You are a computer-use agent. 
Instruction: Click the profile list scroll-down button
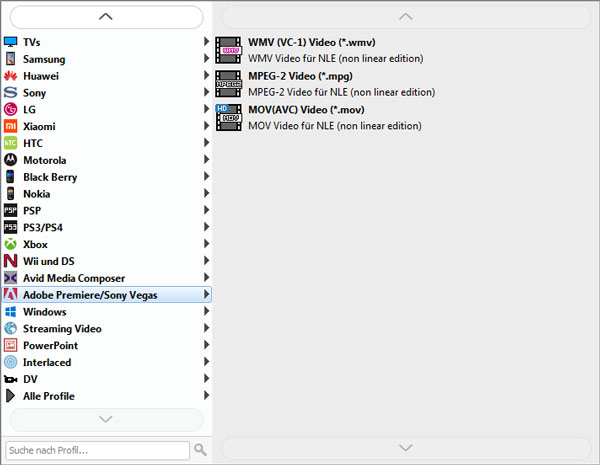pyautogui.click(x=406, y=448)
